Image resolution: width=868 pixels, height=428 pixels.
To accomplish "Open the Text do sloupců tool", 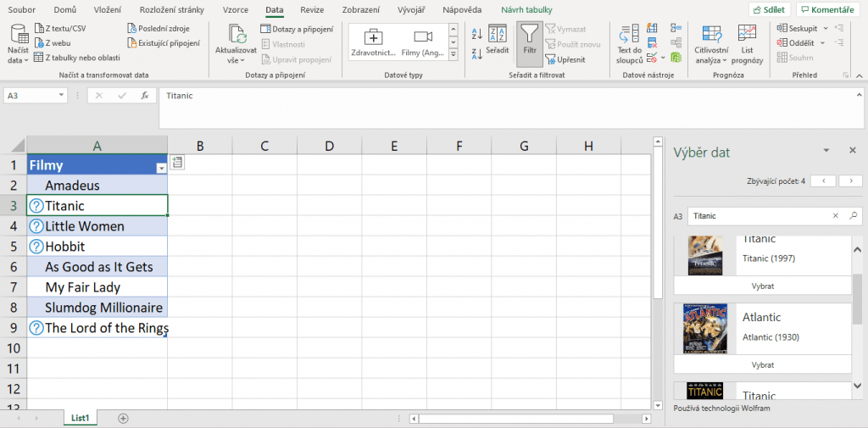I will point(629,42).
